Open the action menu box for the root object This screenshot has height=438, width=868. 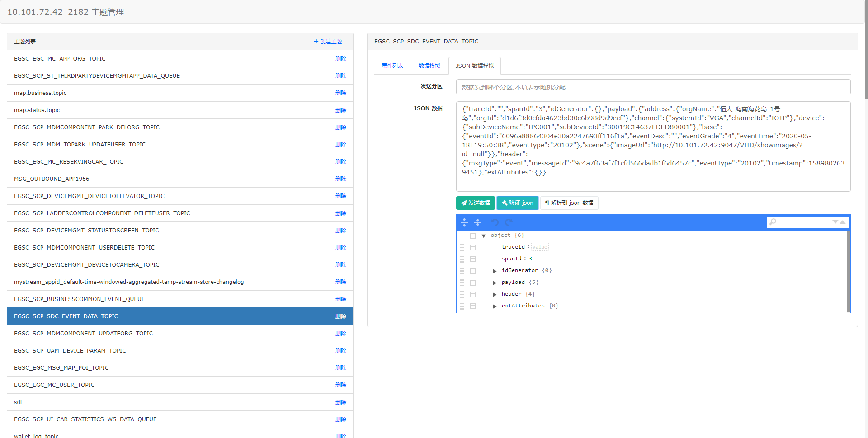[x=473, y=235]
